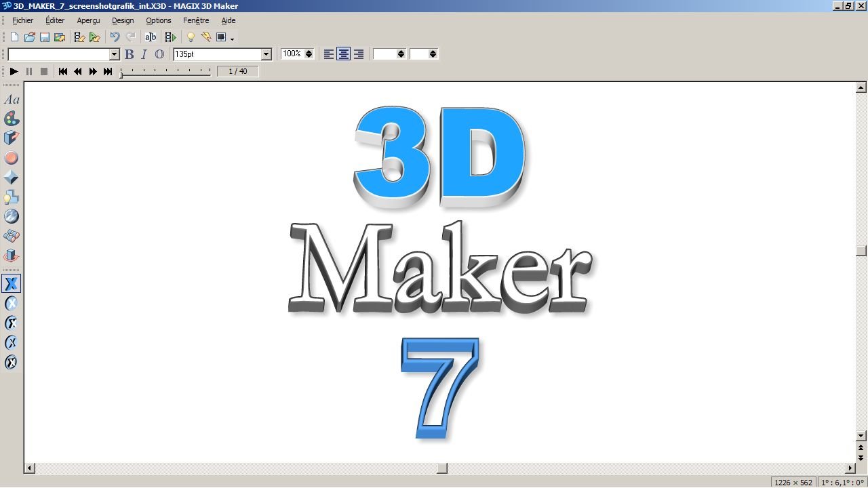
Task: Choose the last X style preset
Action: point(12,362)
